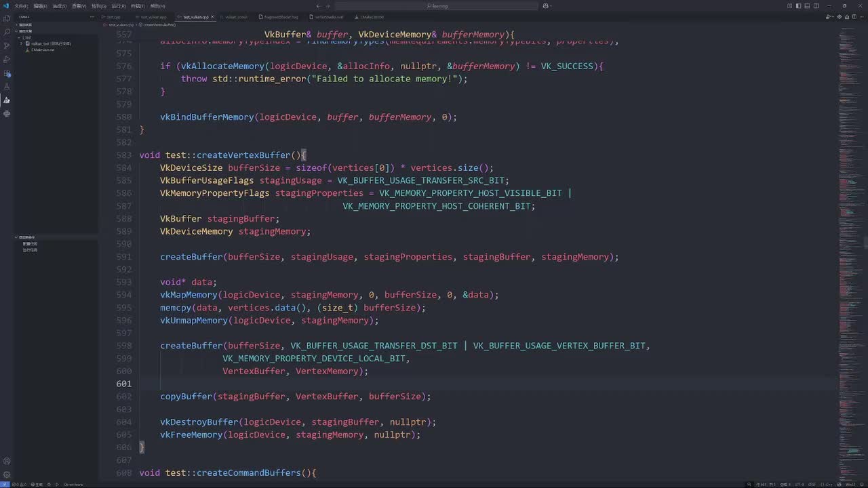Open the Go menu

(99, 6)
